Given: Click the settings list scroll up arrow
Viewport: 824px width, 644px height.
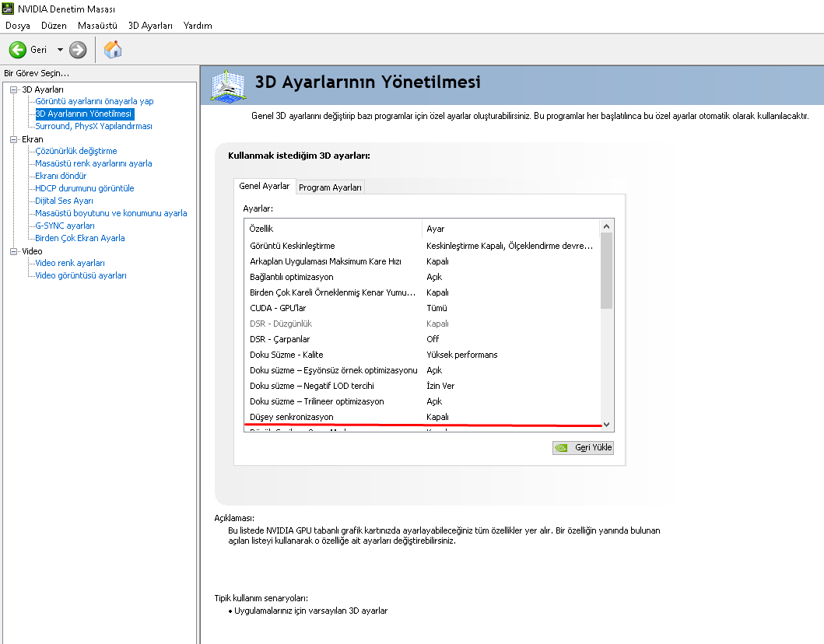Looking at the screenshot, I should click(606, 226).
